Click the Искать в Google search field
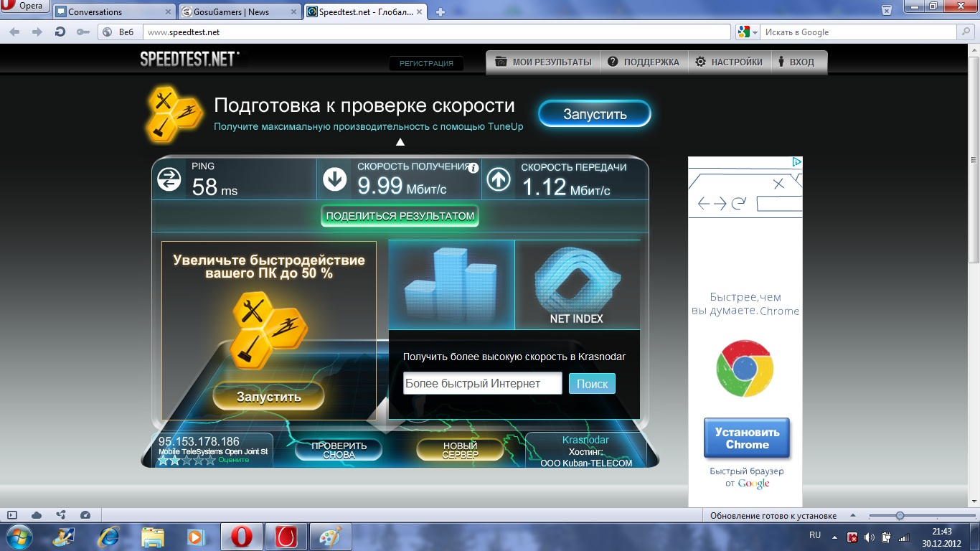 [859, 32]
